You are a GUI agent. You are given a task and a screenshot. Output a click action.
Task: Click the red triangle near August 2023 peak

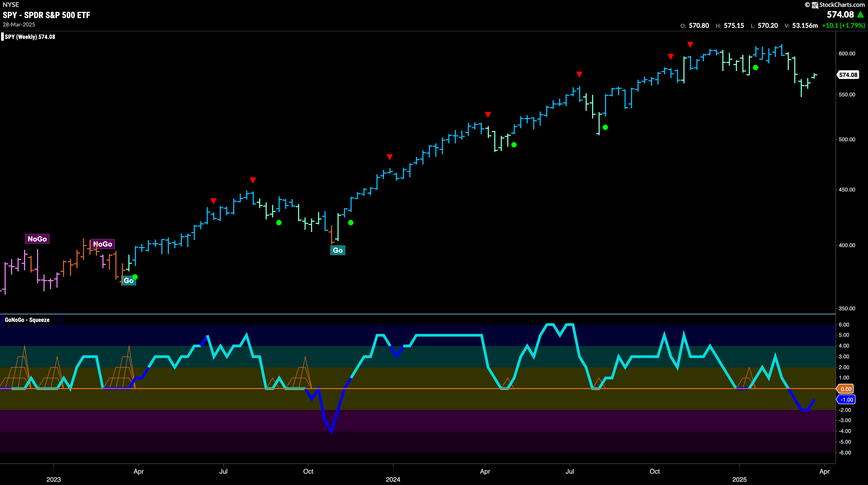tap(253, 180)
